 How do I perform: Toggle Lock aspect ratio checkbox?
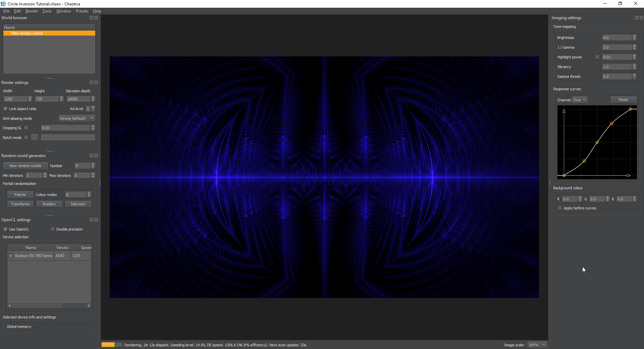pyautogui.click(x=5, y=109)
